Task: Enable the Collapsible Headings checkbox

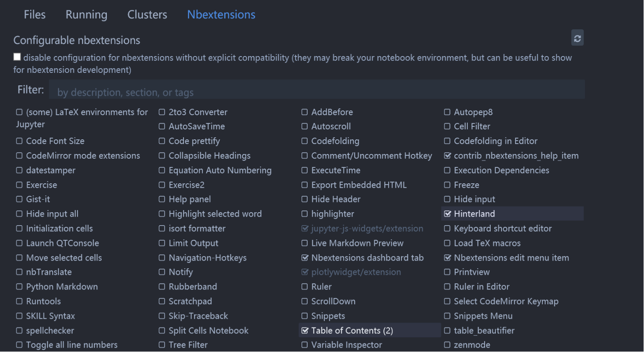Action: (162, 156)
